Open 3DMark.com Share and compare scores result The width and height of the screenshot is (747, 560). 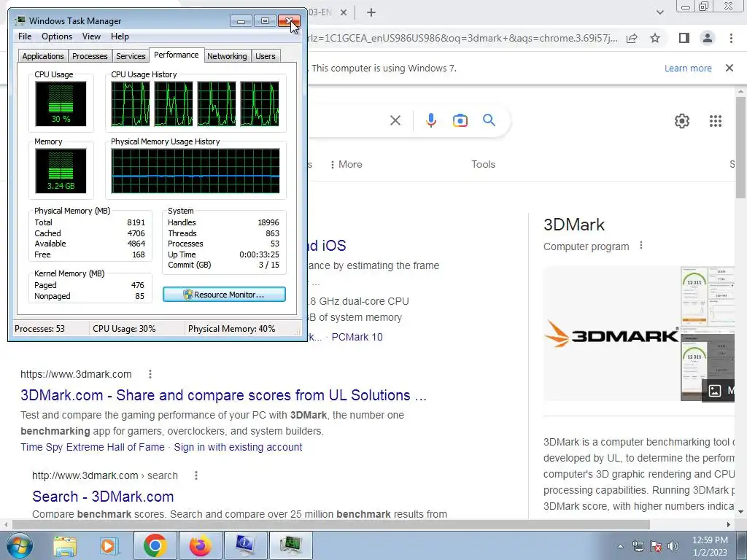[x=223, y=395]
